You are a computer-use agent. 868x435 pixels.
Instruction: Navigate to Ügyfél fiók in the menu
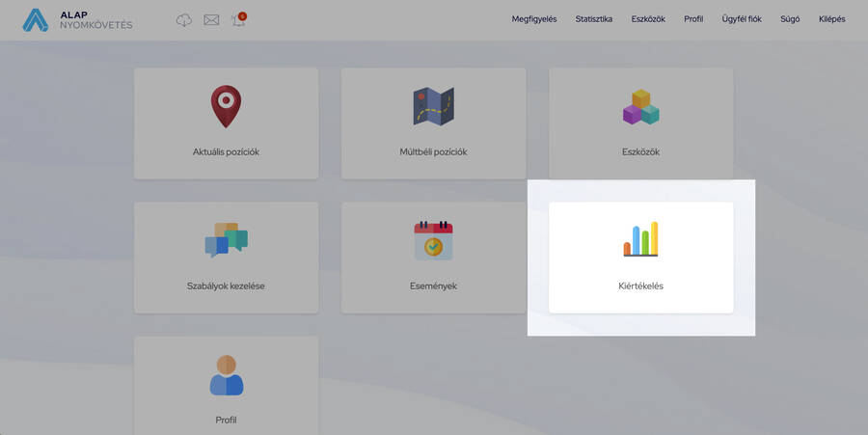click(x=742, y=19)
